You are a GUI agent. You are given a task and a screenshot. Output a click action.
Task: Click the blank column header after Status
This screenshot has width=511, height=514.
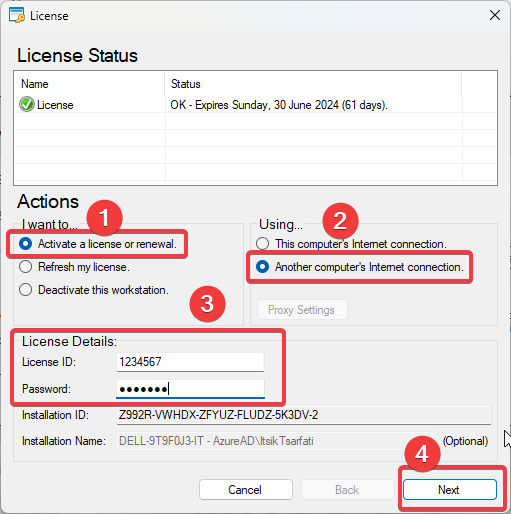[479, 84]
